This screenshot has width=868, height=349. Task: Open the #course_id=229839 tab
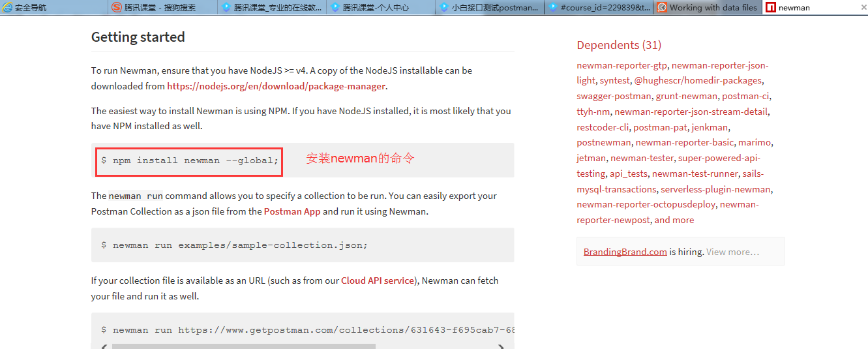[x=598, y=7]
